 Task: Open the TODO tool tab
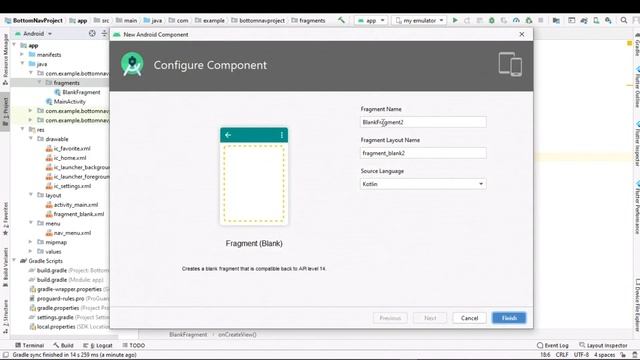coord(133,345)
